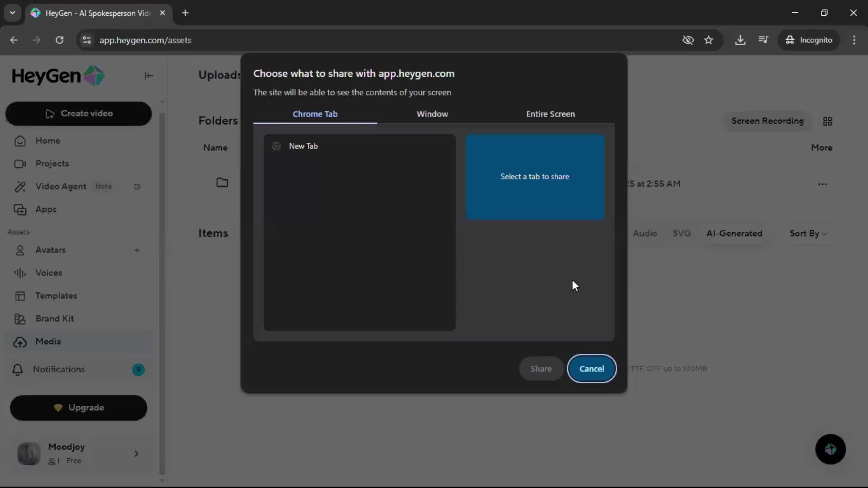Expand the Sort By dropdown

[x=808, y=233]
